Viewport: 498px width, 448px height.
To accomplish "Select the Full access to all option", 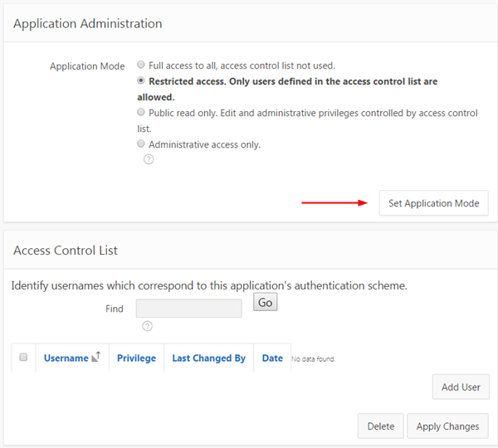I will point(141,65).
